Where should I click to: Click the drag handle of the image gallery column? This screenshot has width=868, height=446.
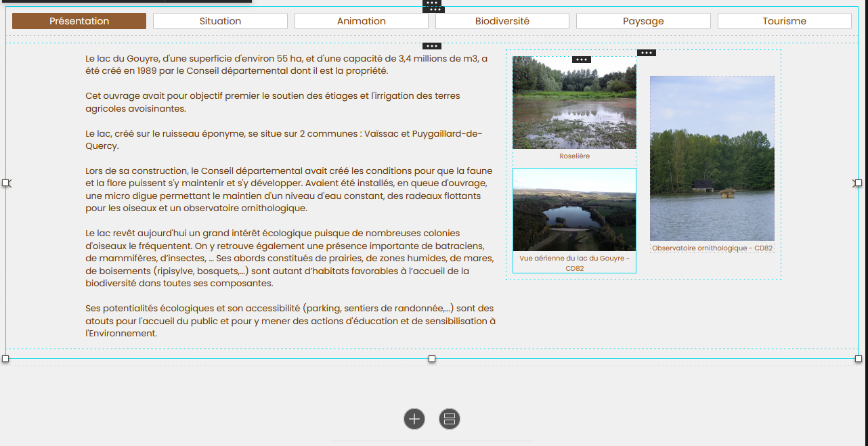tap(647, 52)
